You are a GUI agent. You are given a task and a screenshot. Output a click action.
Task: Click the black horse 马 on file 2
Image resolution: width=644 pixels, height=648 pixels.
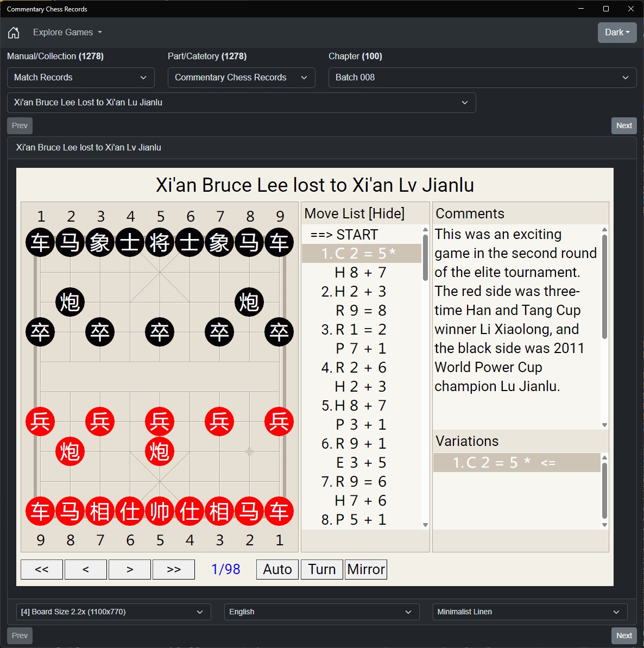tap(70, 242)
